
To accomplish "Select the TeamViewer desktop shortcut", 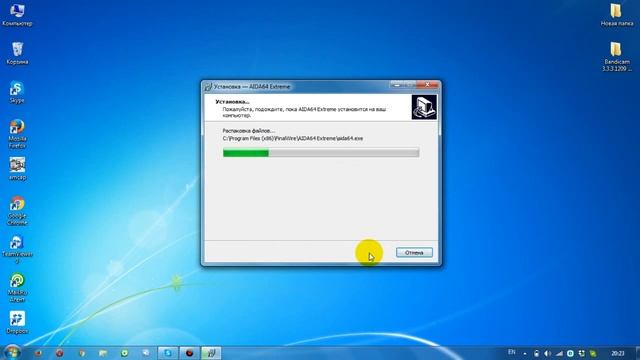I will coord(17,249).
